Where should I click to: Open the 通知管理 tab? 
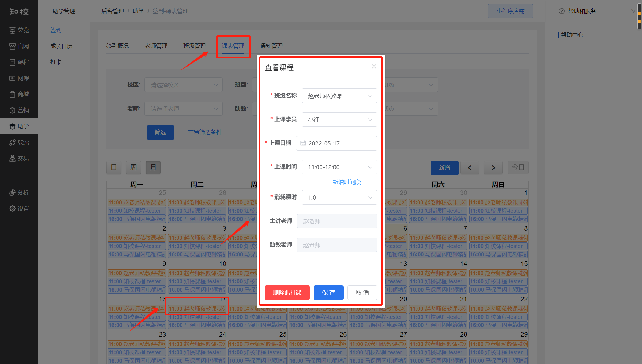(x=271, y=46)
